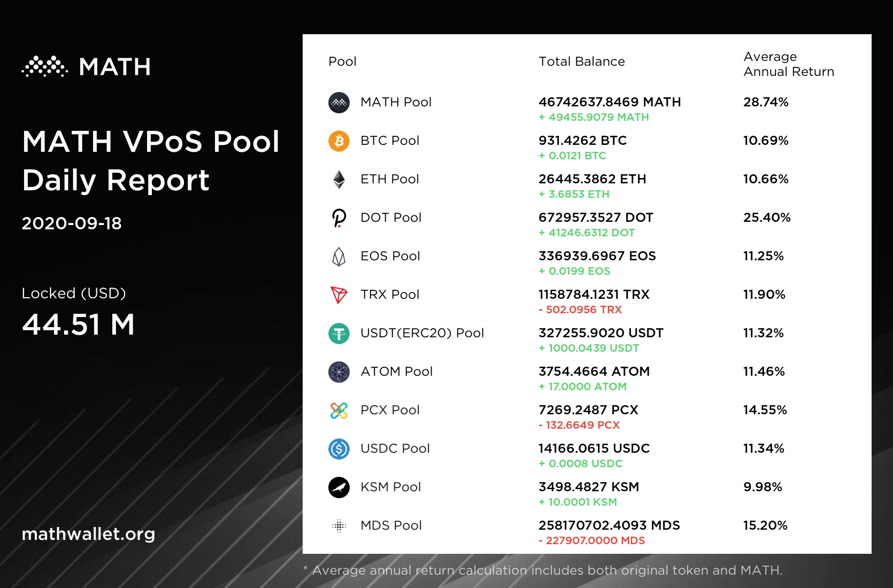Click the MATH Pool 28.74% return

click(766, 102)
